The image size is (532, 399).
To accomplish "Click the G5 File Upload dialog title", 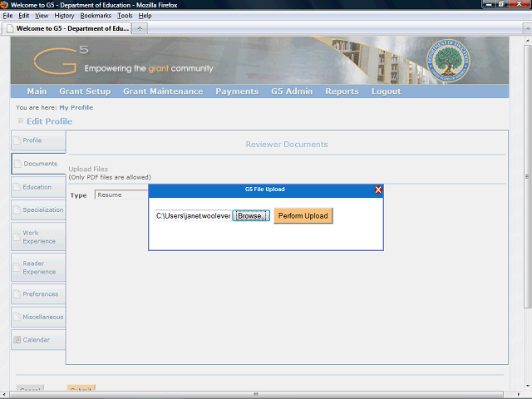I will tap(265, 190).
